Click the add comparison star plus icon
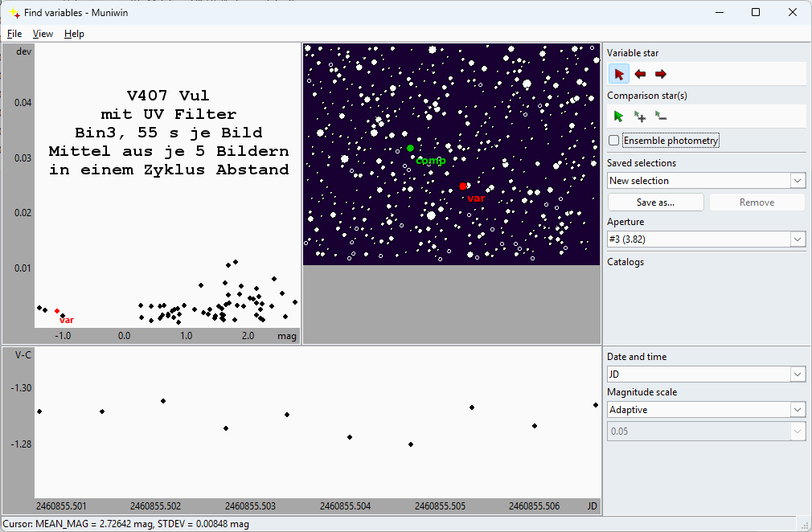Screen dimensions: 812x532 click(640, 117)
